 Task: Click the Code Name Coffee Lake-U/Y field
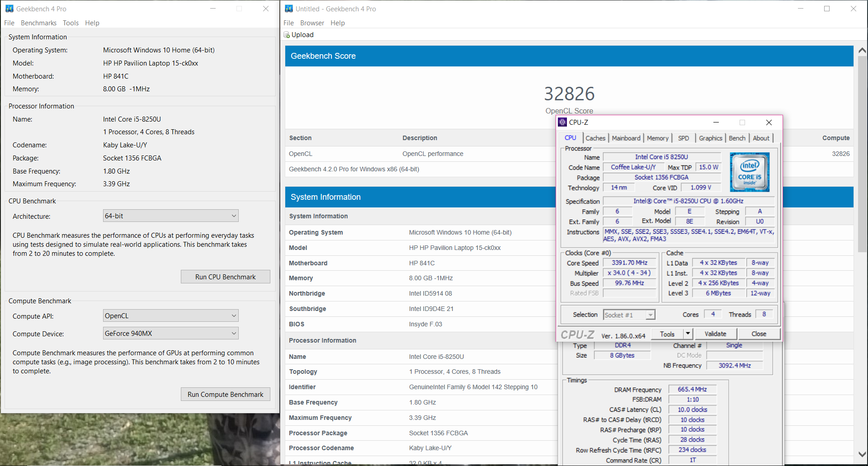(633, 167)
